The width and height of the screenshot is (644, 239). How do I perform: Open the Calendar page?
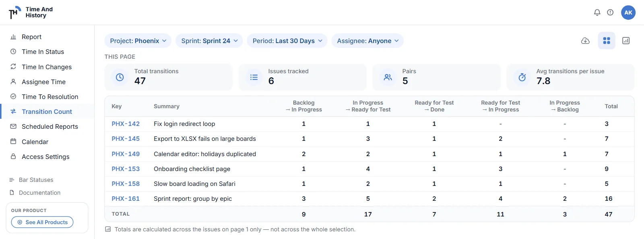[x=35, y=142]
